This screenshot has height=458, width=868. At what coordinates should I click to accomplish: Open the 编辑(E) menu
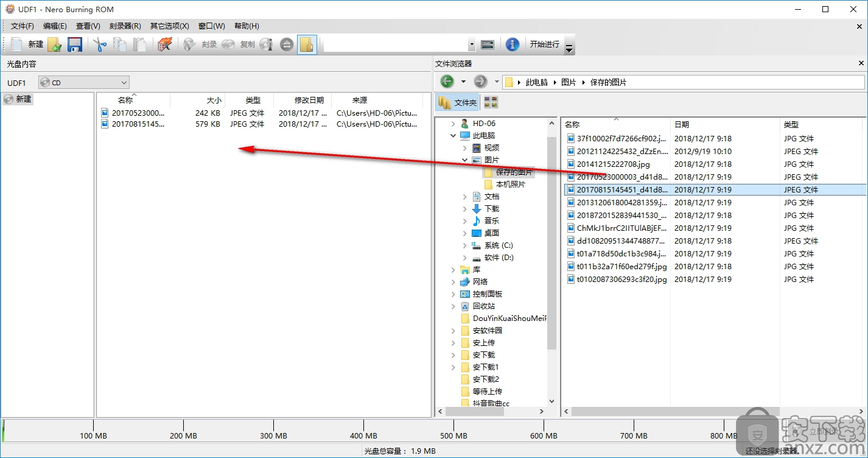click(55, 26)
